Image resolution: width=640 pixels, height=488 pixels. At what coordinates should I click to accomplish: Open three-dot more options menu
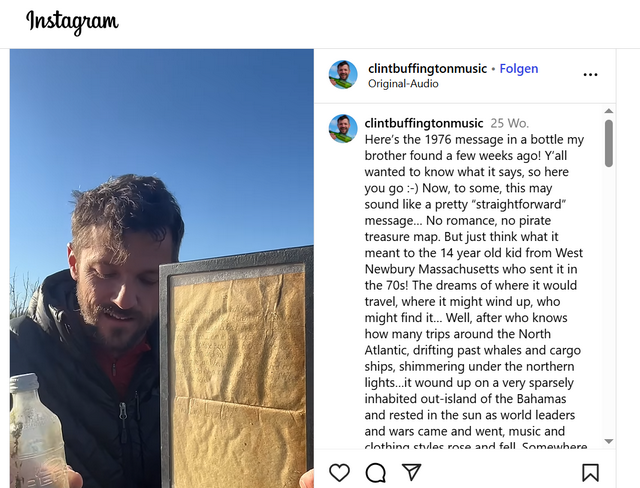tap(590, 75)
